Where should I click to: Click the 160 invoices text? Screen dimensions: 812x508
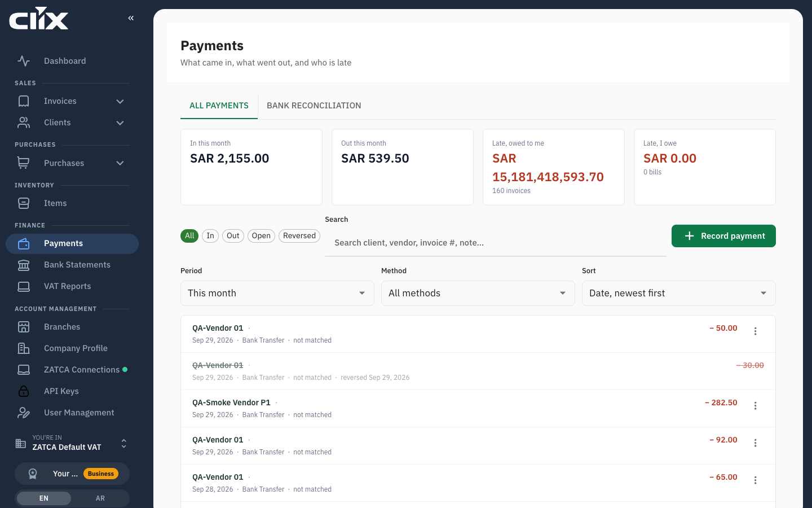(511, 191)
